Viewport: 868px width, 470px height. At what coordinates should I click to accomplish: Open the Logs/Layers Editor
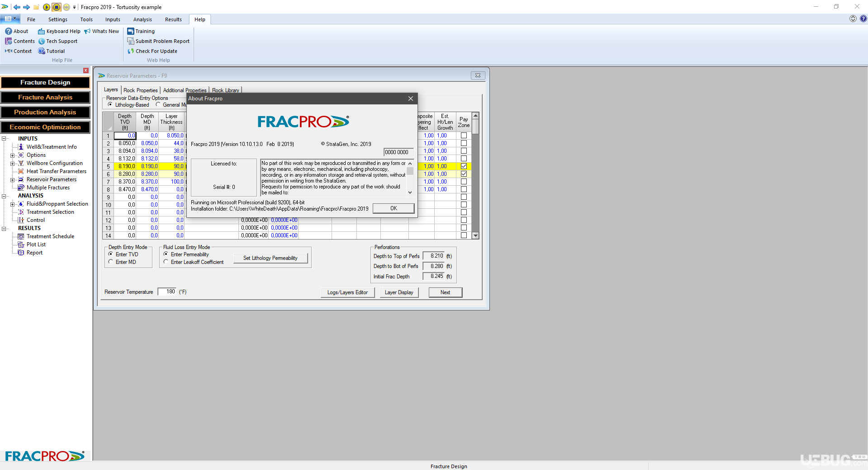tap(347, 292)
